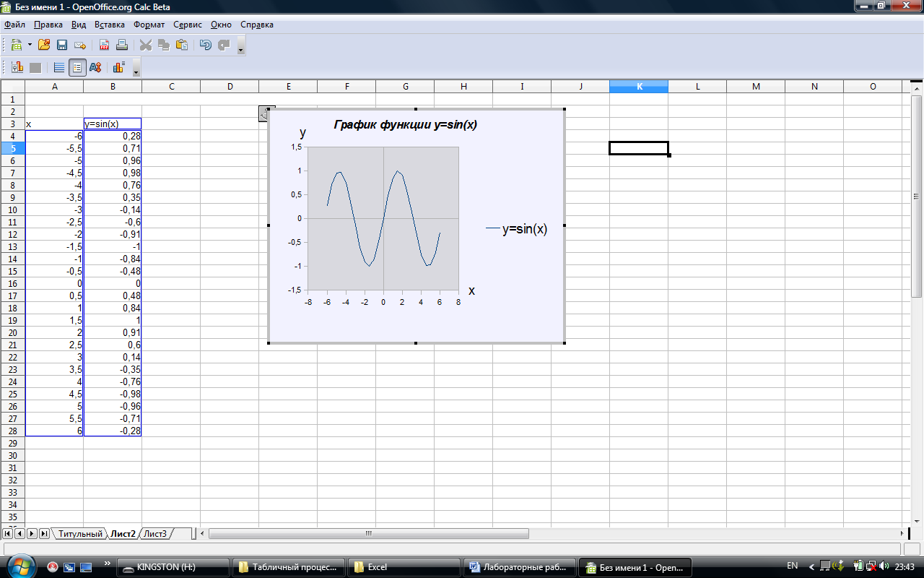Open the Windows Start button
The width and height of the screenshot is (924, 578).
pos(20,566)
